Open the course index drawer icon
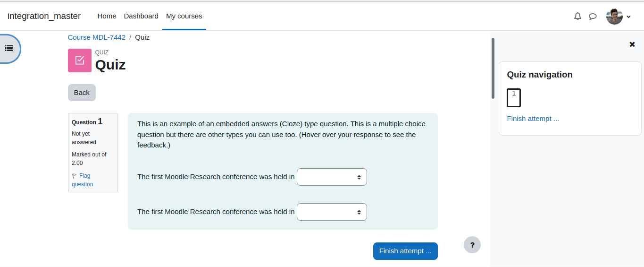This screenshot has width=644, height=267. 9,48
